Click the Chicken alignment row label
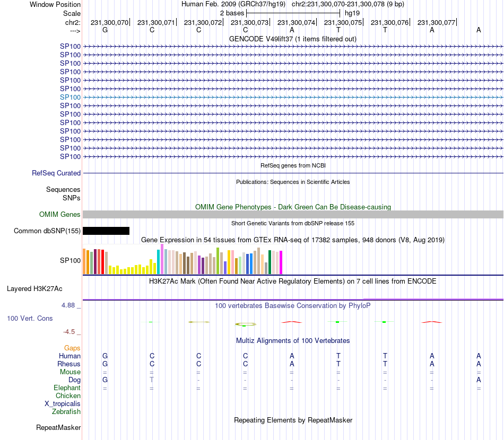 [x=68, y=395]
